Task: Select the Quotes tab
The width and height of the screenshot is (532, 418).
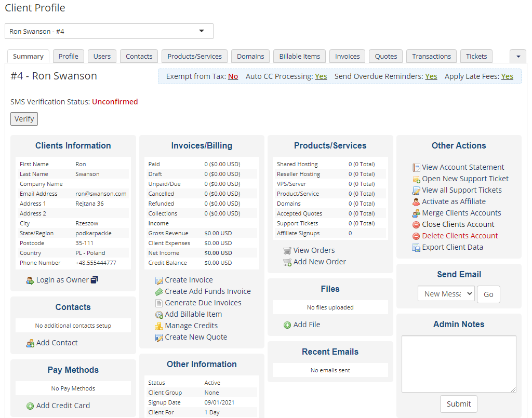Action: pos(386,56)
